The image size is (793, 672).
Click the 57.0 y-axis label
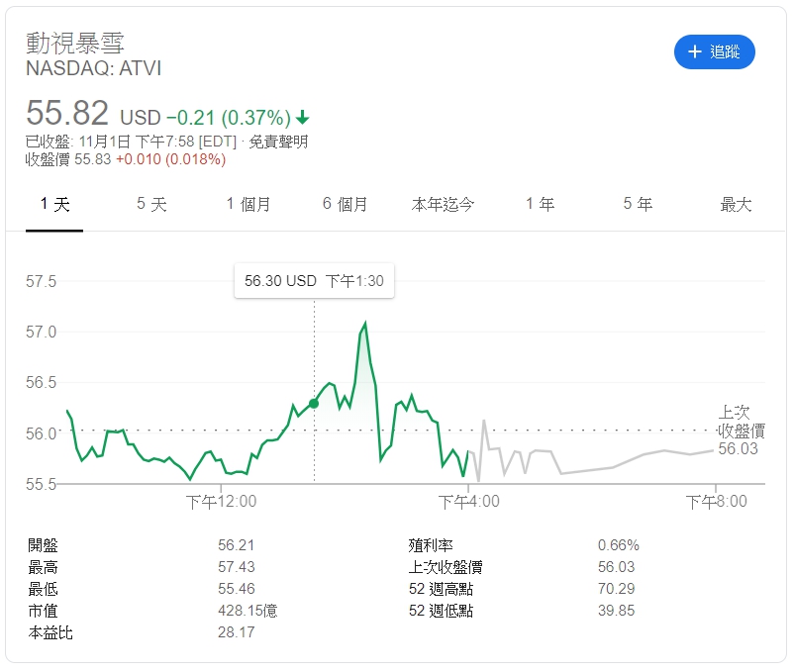point(41,332)
